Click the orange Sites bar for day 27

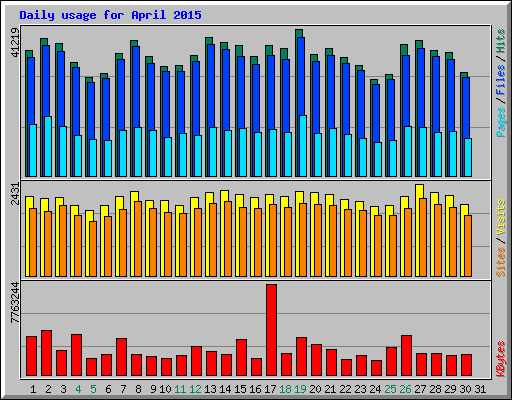pyautogui.click(x=423, y=237)
